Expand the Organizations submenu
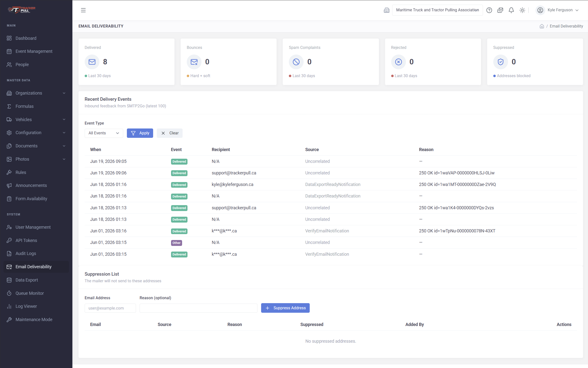The height and width of the screenshot is (368, 588). [x=36, y=93]
